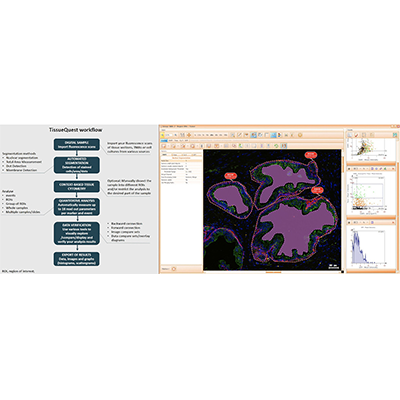
Task: Toggle the outlined icon after undo arrow
Action: pos(284,146)
